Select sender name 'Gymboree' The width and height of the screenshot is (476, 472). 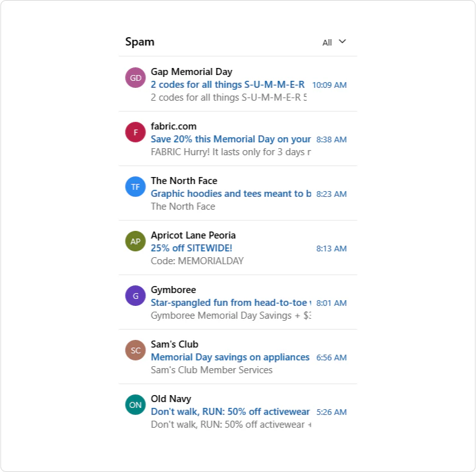click(x=174, y=290)
